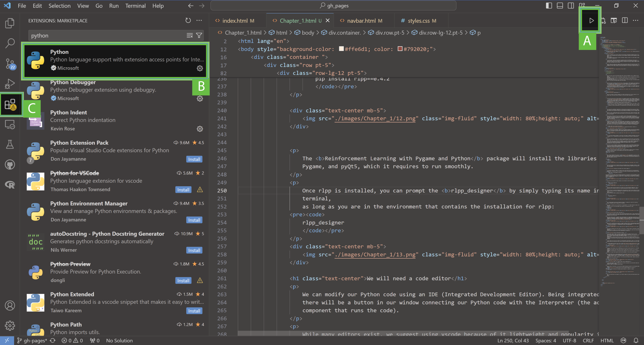This screenshot has height=345, width=644.
Task: Click the open changes compare icon
Action: (x=604, y=21)
